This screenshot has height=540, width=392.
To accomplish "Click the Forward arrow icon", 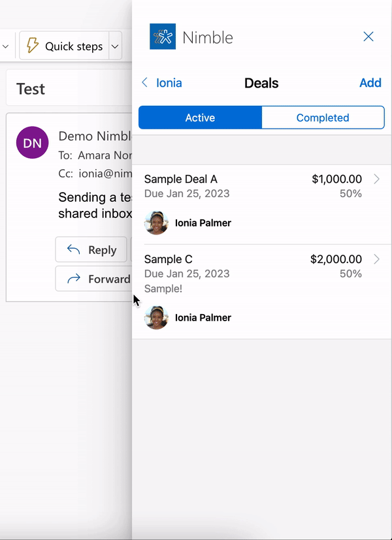I will point(74,279).
